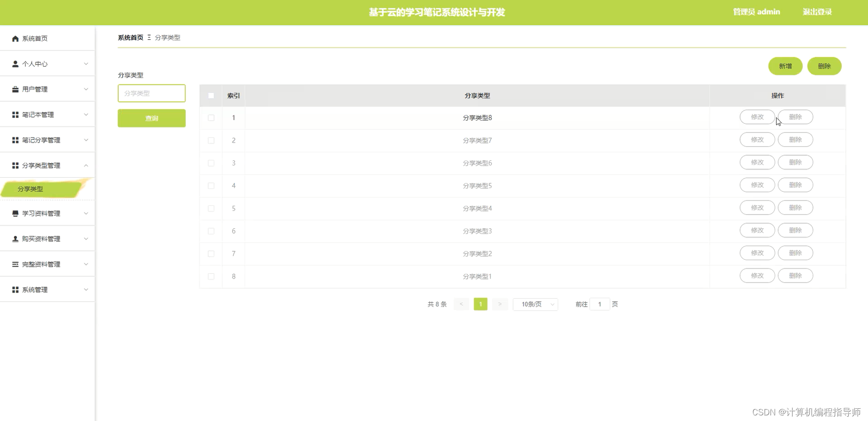Viewport: 868px width, 421px height.
Task: Click 删除 for row 分享类型8
Action: point(795,117)
